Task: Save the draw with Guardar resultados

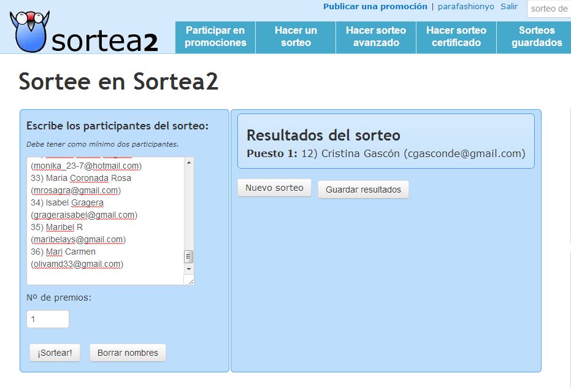Action: coord(363,190)
